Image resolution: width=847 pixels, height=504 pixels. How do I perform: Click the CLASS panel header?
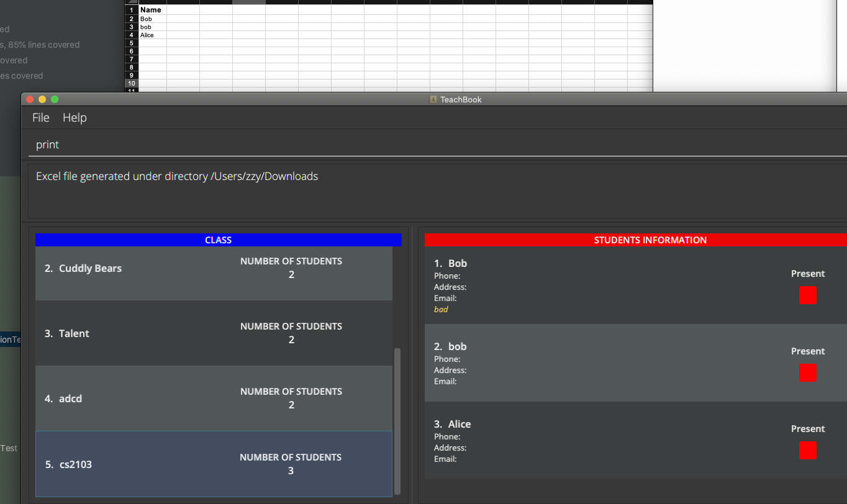[218, 240]
